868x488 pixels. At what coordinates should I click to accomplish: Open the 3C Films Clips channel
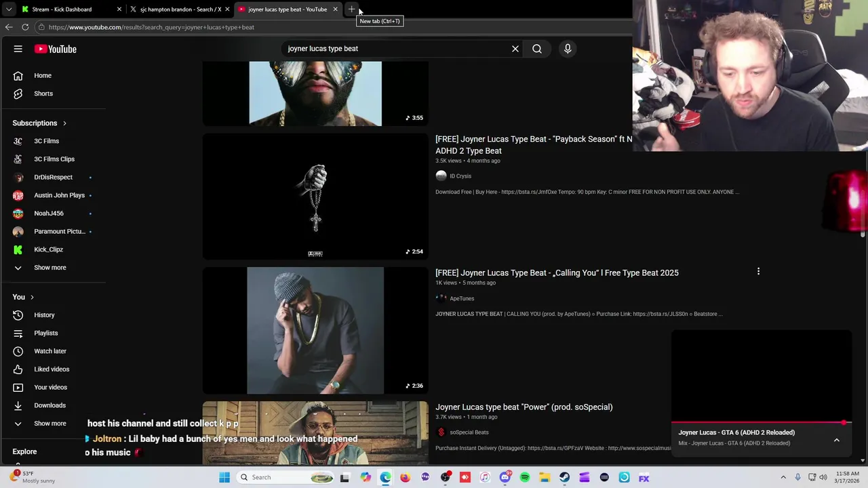53,159
